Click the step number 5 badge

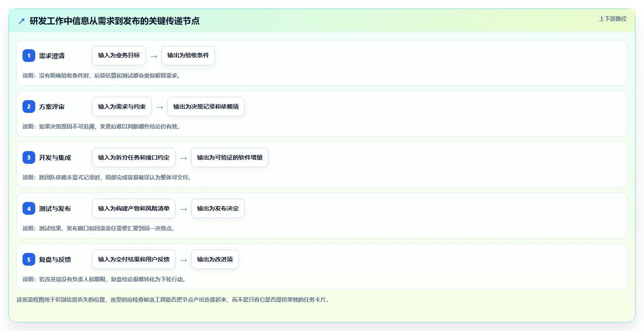coord(29,259)
